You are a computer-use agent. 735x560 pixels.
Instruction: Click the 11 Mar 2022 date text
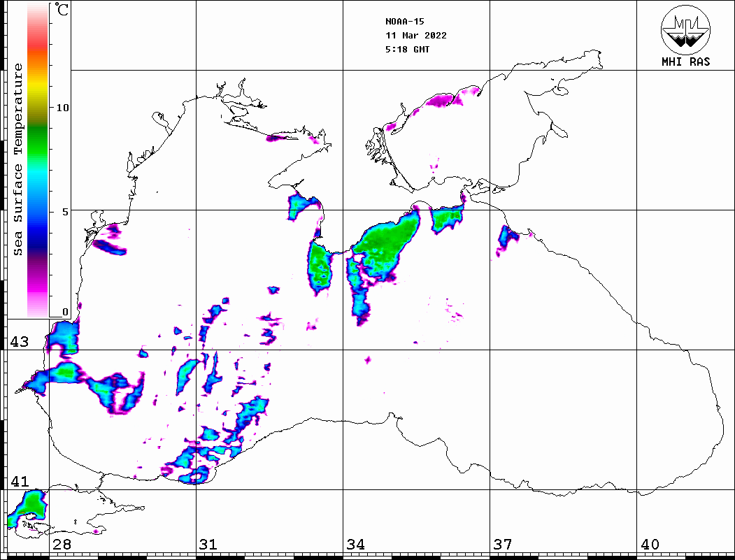[416, 36]
